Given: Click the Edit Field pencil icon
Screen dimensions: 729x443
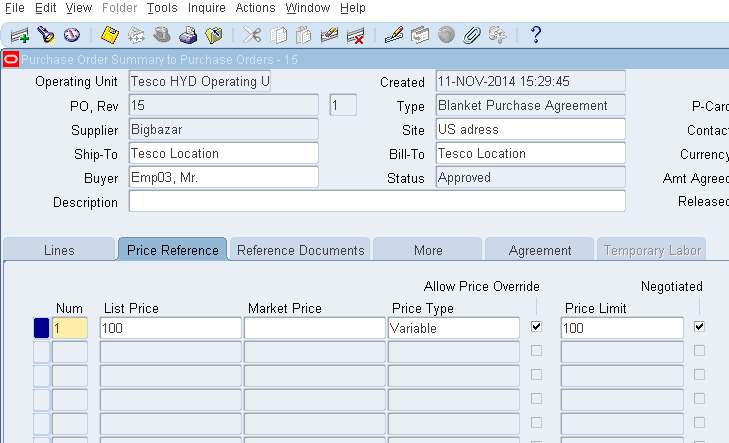Looking at the screenshot, I should coord(394,35).
